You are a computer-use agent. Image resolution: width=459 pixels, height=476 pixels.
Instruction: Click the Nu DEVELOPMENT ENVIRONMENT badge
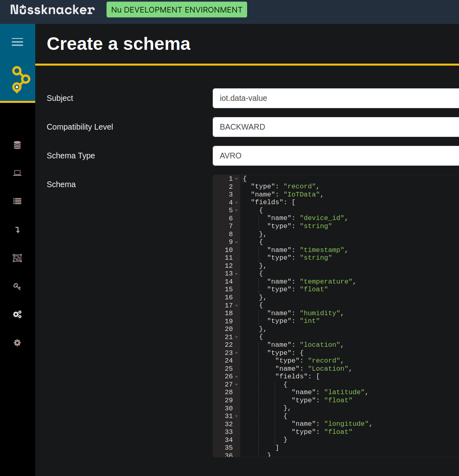coord(177,10)
